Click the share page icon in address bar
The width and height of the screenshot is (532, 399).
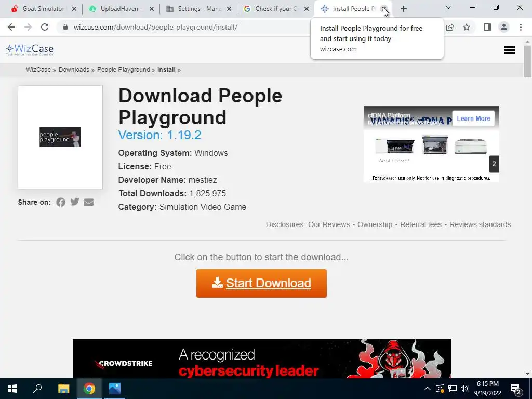[450, 27]
